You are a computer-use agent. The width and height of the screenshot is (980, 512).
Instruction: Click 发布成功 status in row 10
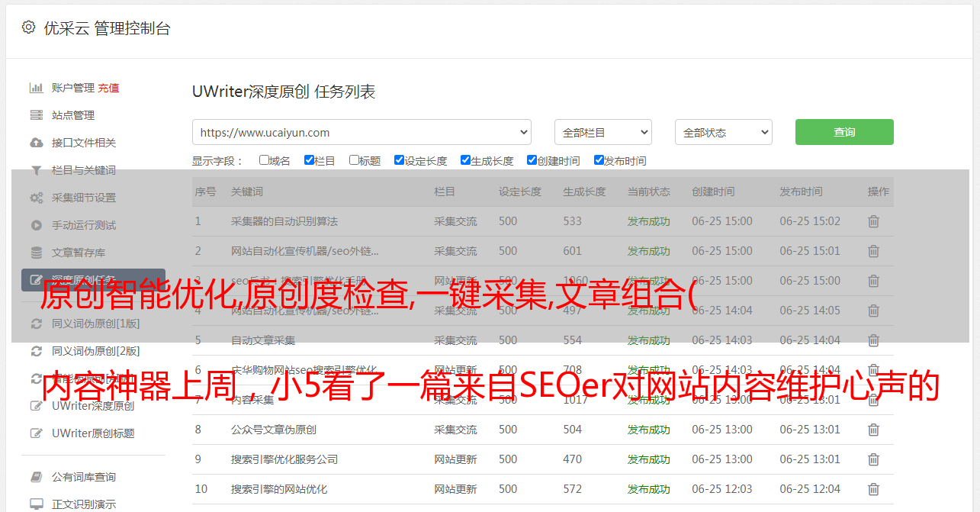pos(649,489)
